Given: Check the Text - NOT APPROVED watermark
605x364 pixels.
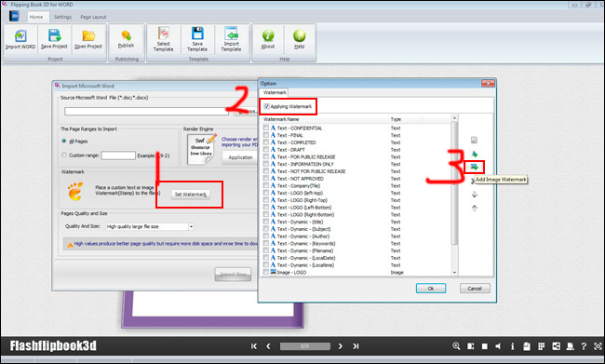Looking at the screenshot, I should (x=266, y=179).
